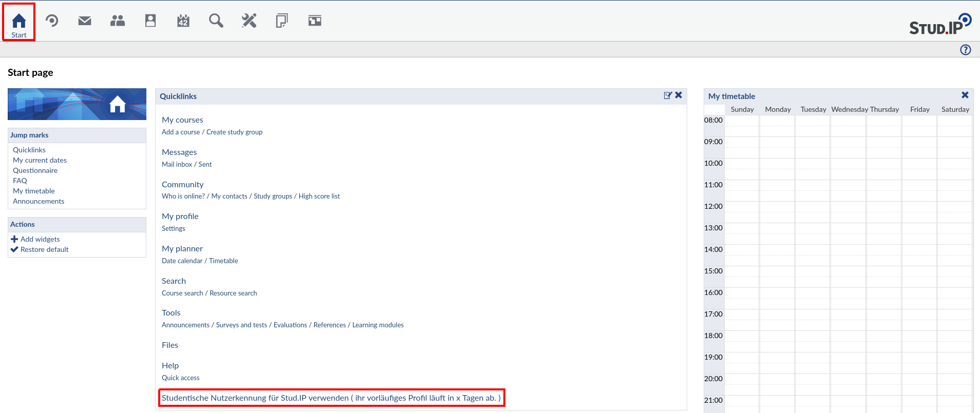
Task: Open the Start home icon
Action: tap(19, 22)
